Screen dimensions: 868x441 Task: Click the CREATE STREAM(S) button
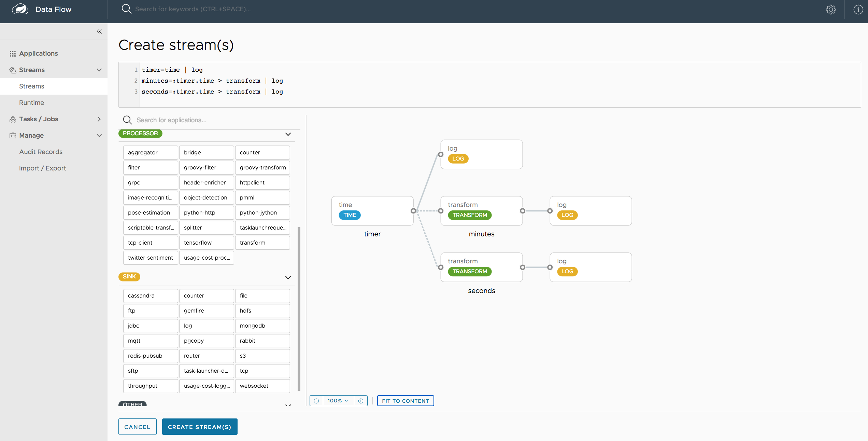(199, 426)
